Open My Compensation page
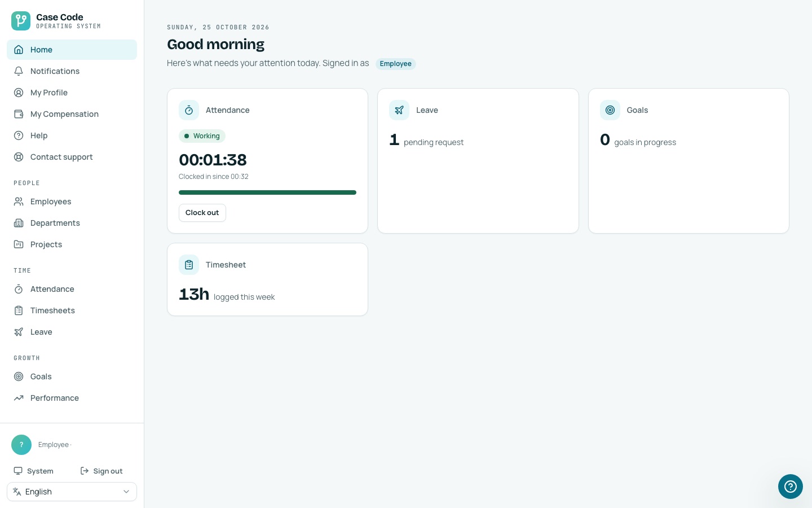 (72, 114)
